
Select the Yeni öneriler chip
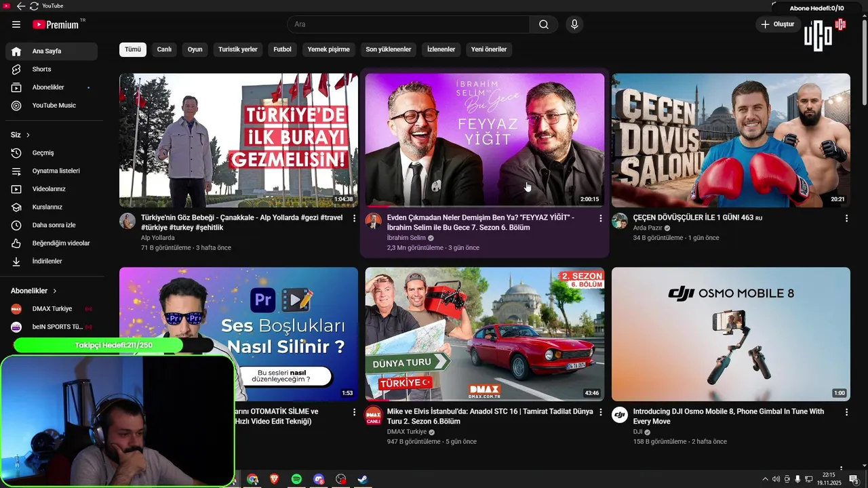point(489,49)
